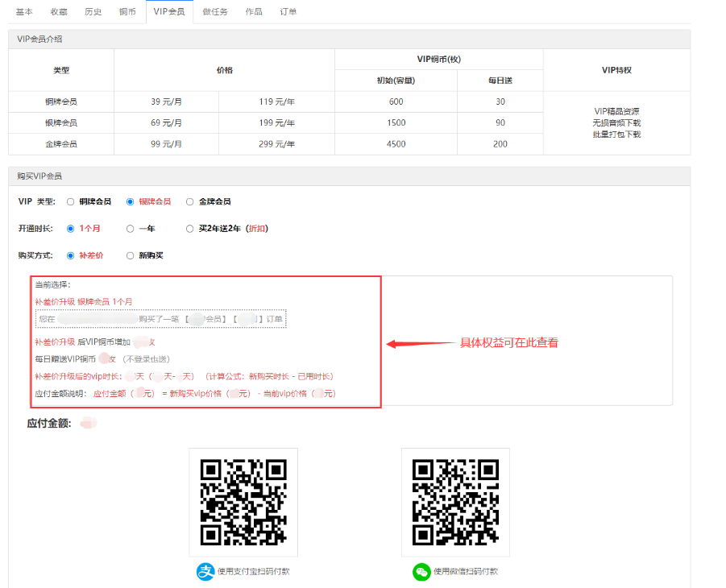Open the 订单 tab
The image size is (726, 588).
point(288,11)
